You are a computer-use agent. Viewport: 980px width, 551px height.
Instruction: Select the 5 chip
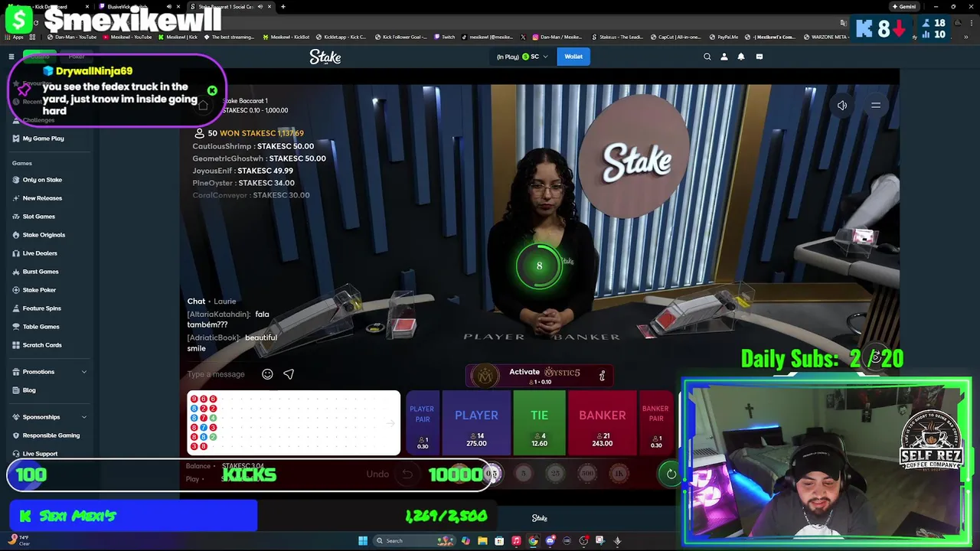pos(524,474)
